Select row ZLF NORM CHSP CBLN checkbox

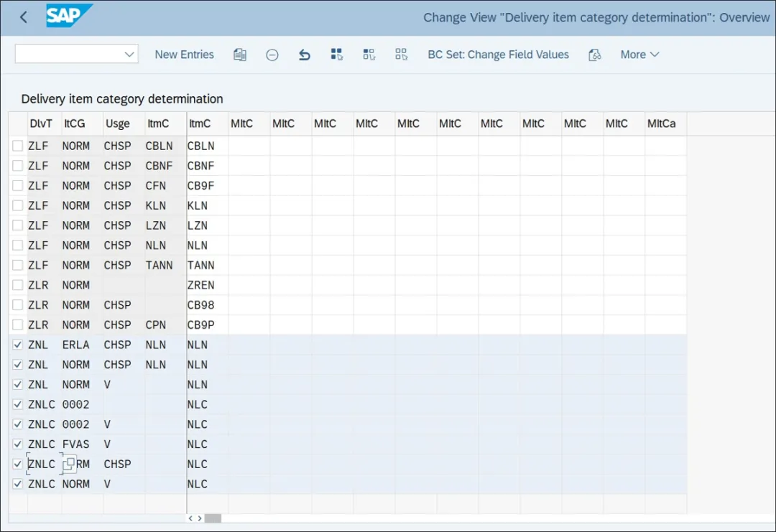[18, 146]
